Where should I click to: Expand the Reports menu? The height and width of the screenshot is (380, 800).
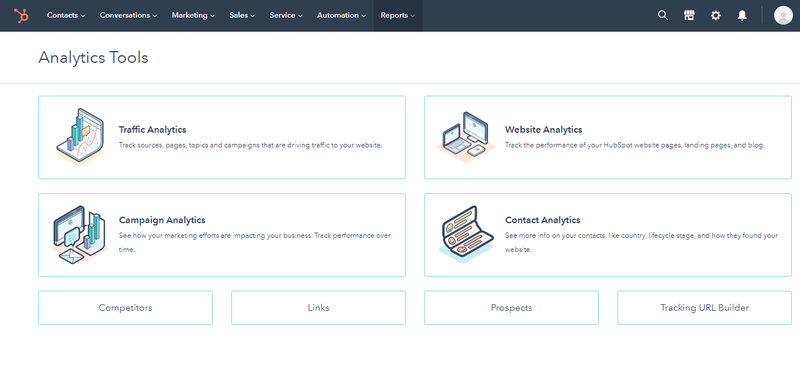397,15
